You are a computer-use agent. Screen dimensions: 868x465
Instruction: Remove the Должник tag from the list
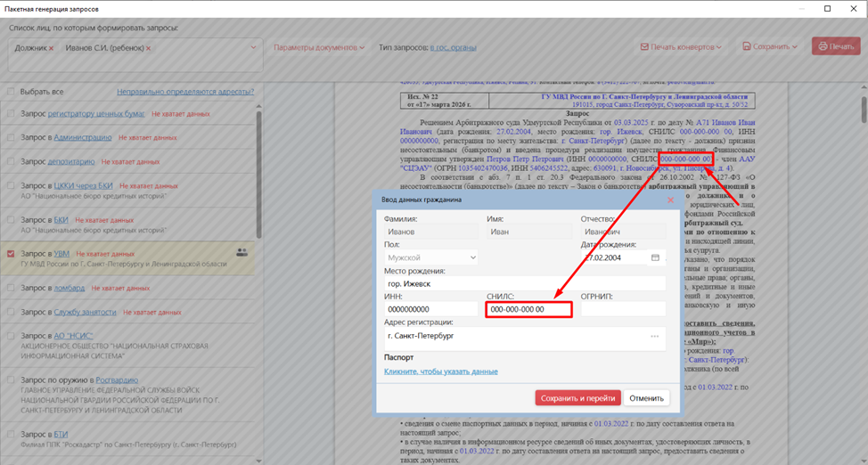pos(52,48)
